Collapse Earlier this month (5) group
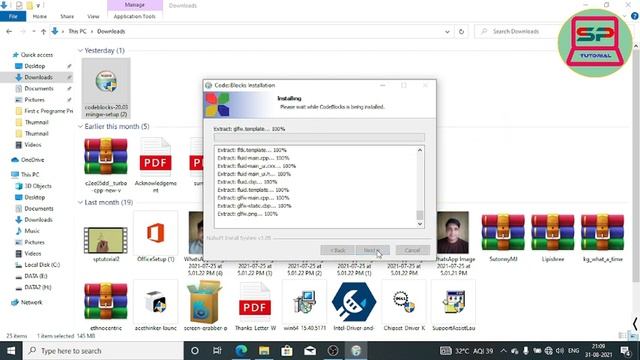This screenshot has height=360, width=640. click(80, 127)
